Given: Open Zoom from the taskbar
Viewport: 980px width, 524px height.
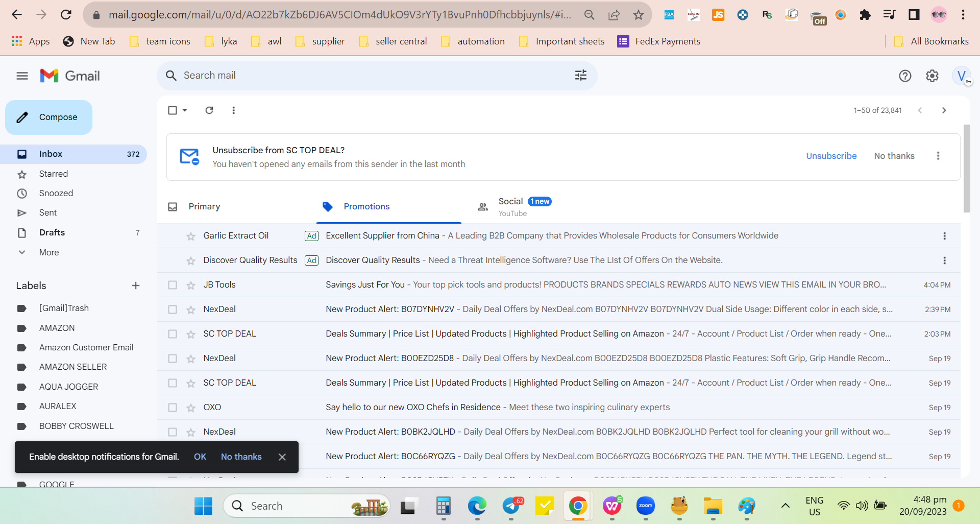Looking at the screenshot, I should tap(646, 506).
